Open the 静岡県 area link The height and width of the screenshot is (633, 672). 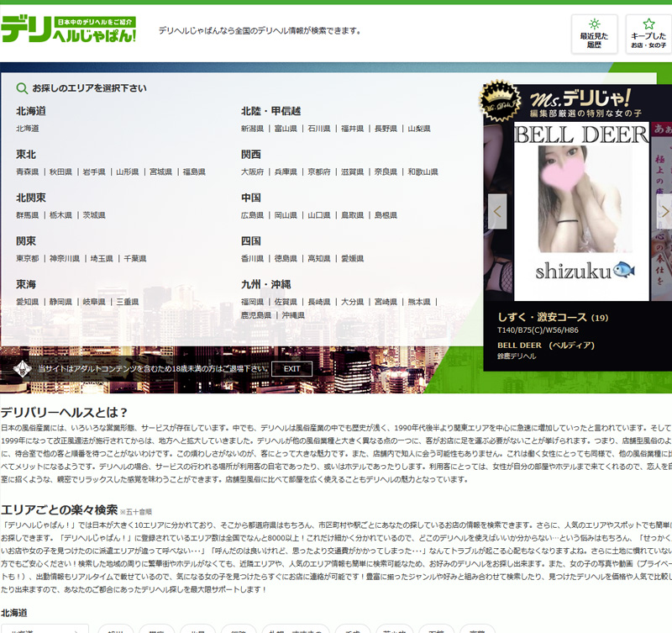[x=60, y=302]
